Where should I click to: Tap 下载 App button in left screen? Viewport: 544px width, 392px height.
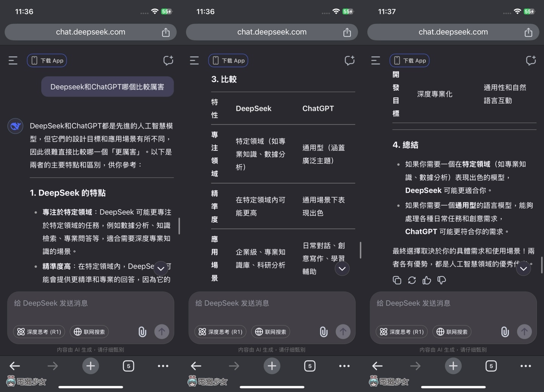(47, 60)
